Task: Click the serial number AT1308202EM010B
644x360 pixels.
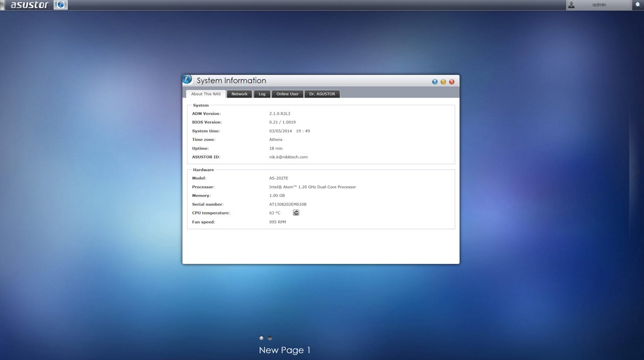Action: [288, 204]
